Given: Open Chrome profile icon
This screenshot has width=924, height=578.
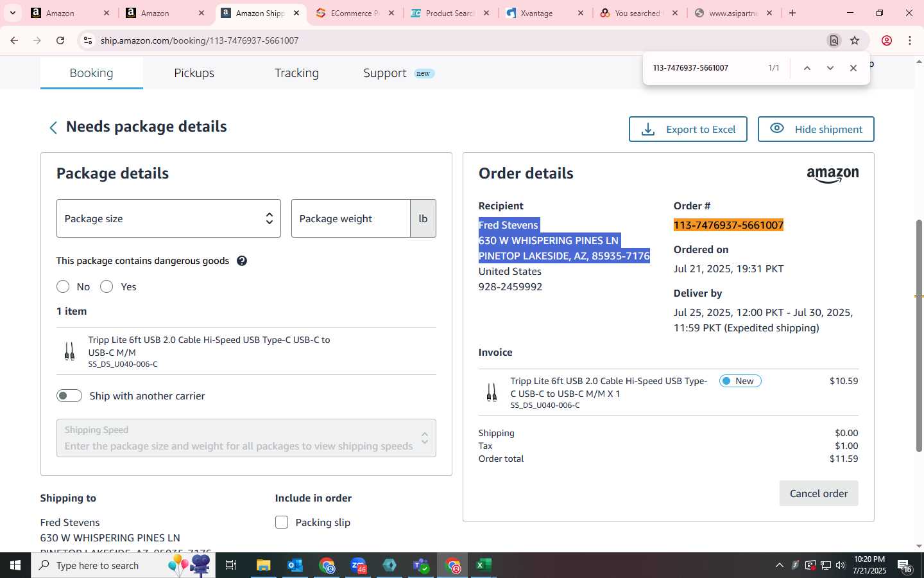Looking at the screenshot, I should pos(887,40).
